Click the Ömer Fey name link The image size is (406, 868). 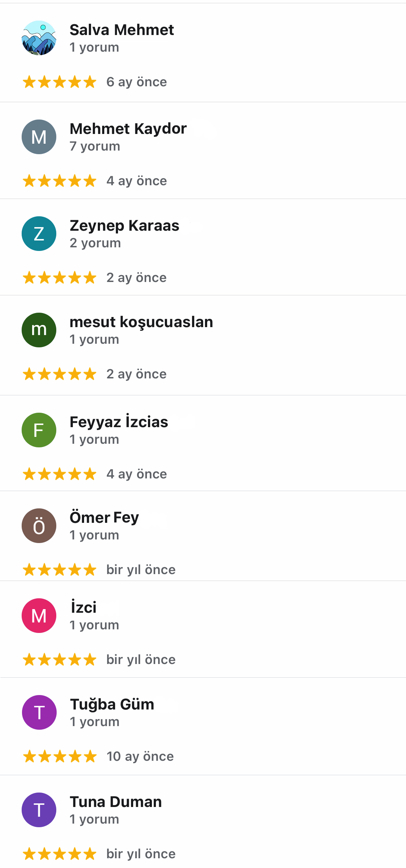pos(104,518)
